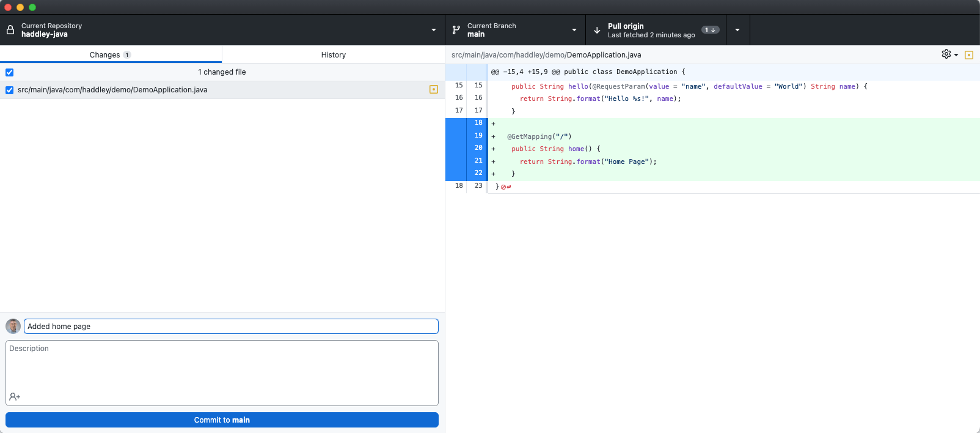Open the dropdown arrow next to Pull origin
This screenshot has height=433, width=980.
737,30
